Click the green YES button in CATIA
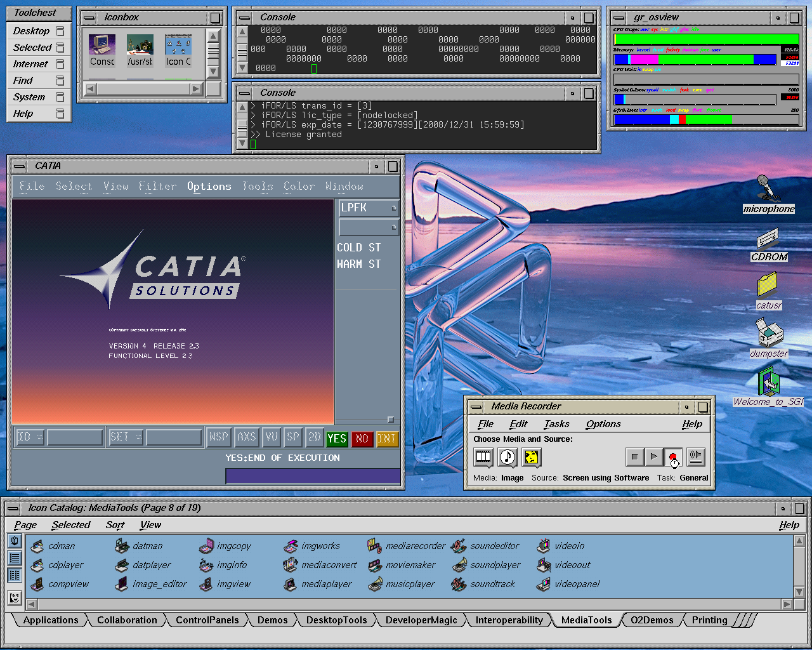Image resolution: width=812 pixels, height=650 pixels. pyautogui.click(x=336, y=438)
